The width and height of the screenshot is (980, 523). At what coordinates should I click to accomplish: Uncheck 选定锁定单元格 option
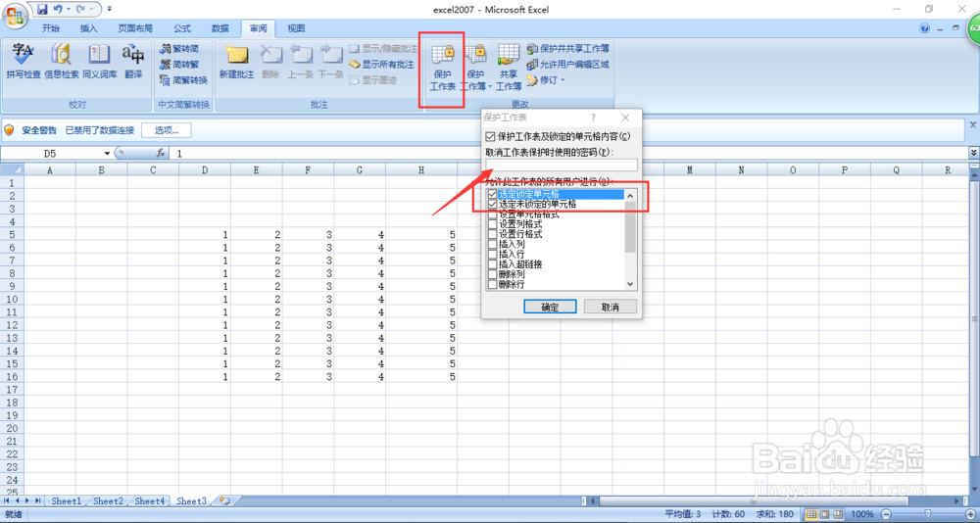(493, 194)
